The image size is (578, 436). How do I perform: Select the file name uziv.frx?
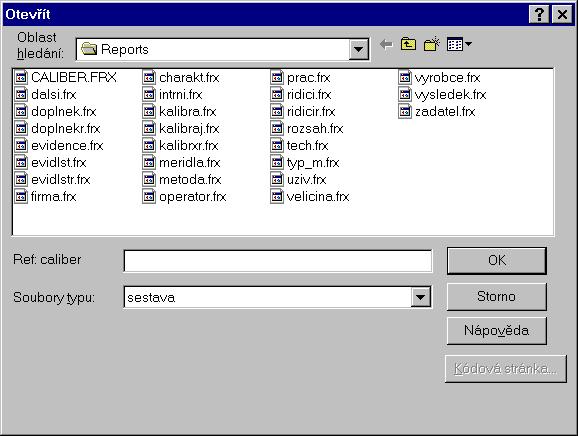(x=307, y=179)
